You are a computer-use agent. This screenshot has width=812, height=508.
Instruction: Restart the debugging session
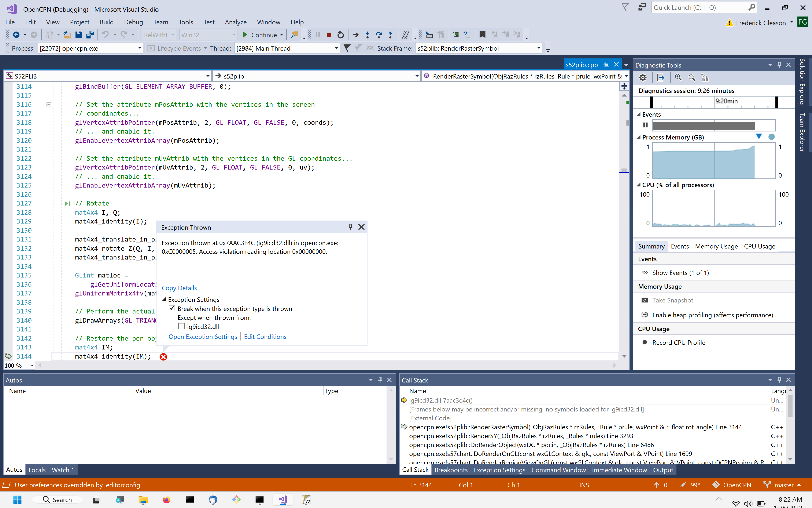(341, 35)
